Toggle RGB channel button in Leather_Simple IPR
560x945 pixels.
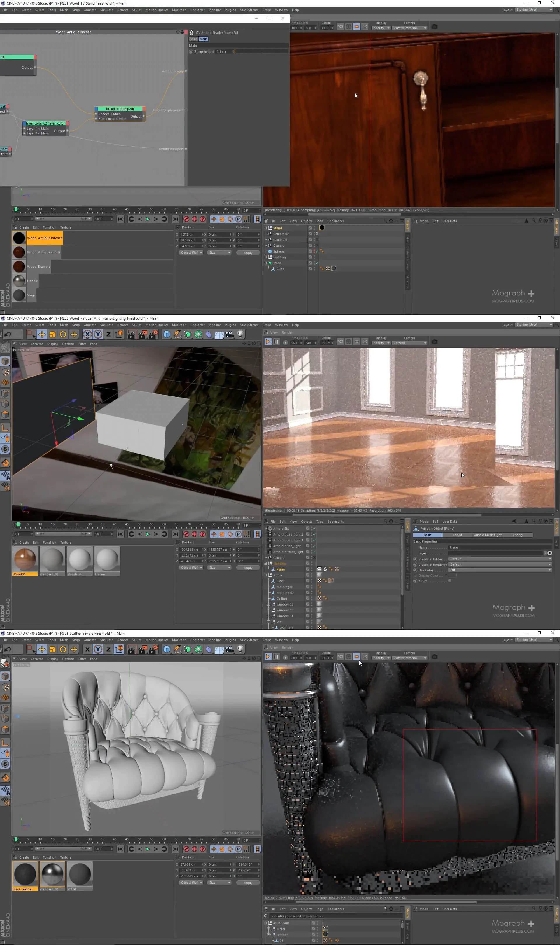pyautogui.click(x=340, y=657)
